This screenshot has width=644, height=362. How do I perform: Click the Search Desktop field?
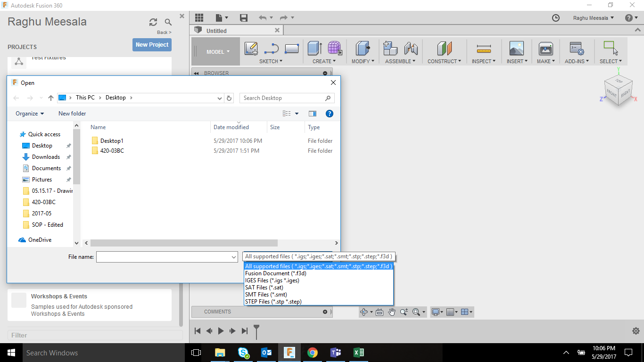tap(287, 98)
